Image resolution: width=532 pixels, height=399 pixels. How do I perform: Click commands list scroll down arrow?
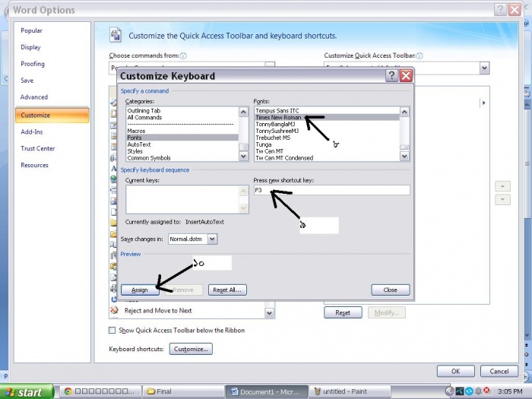pyautogui.click(x=269, y=313)
